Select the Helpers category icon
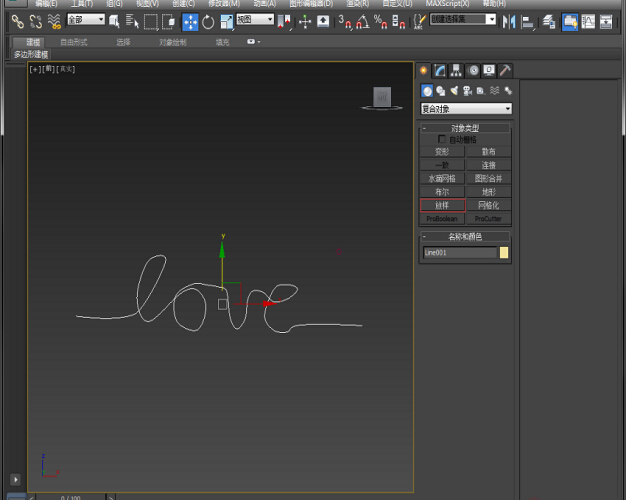626x500 pixels. [481, 91]
